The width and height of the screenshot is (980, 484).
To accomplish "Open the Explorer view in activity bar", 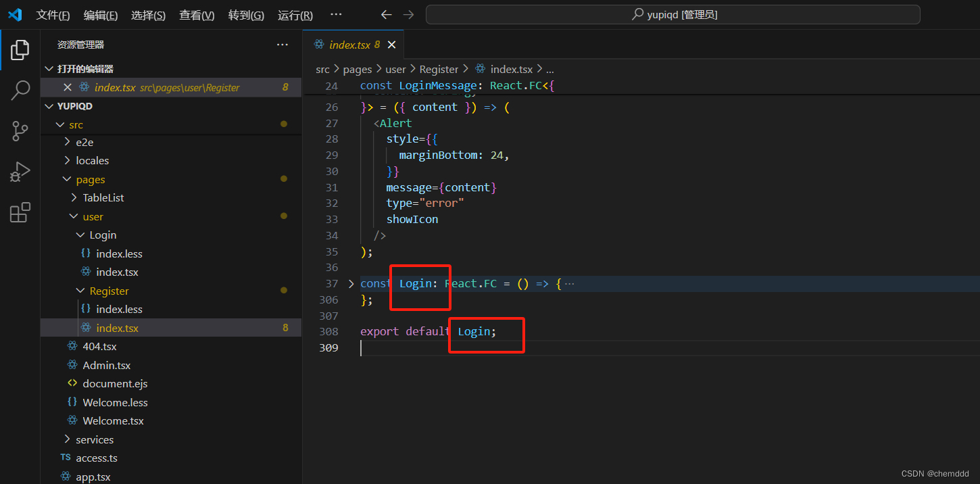I will pos(20,49).
